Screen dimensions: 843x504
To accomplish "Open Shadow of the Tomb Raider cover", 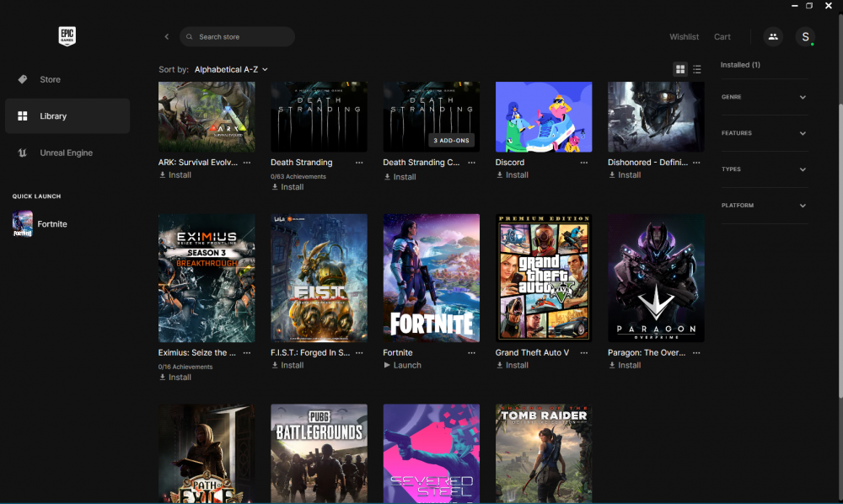I will (544, 453).
